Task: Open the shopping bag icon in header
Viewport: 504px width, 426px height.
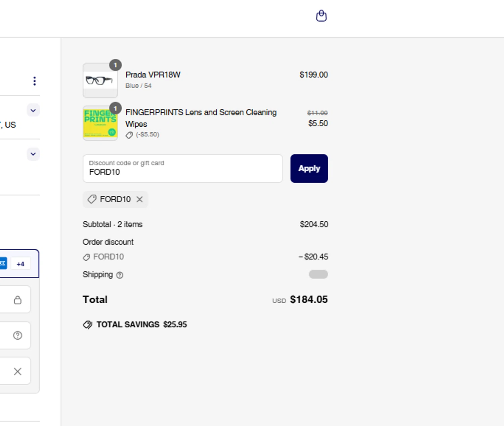Action: [x=321, y=16]
